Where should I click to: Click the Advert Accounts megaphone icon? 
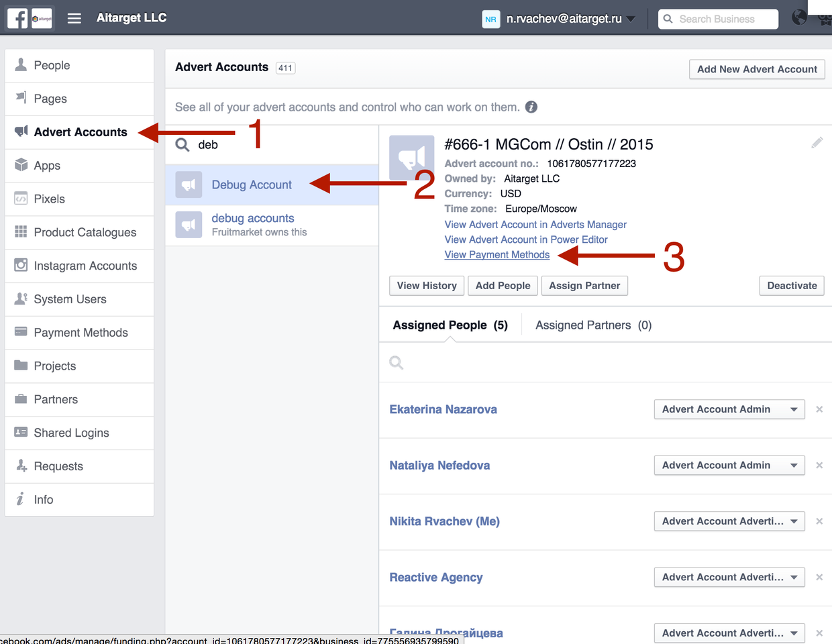tap(21, 131)
